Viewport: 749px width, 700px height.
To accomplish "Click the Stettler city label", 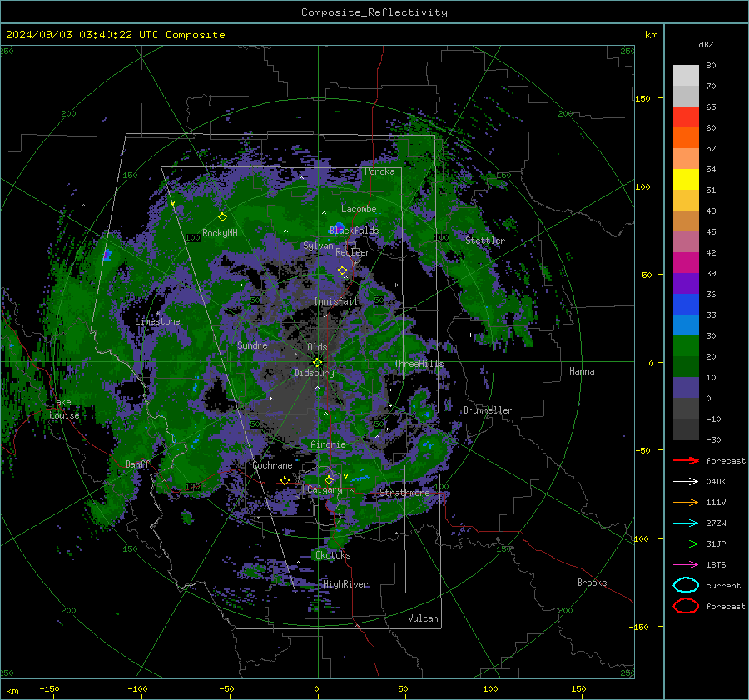I will click(485, 241).
